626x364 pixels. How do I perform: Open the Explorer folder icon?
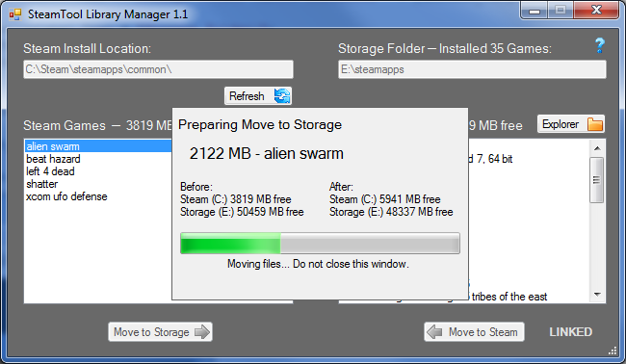point(595,124)
